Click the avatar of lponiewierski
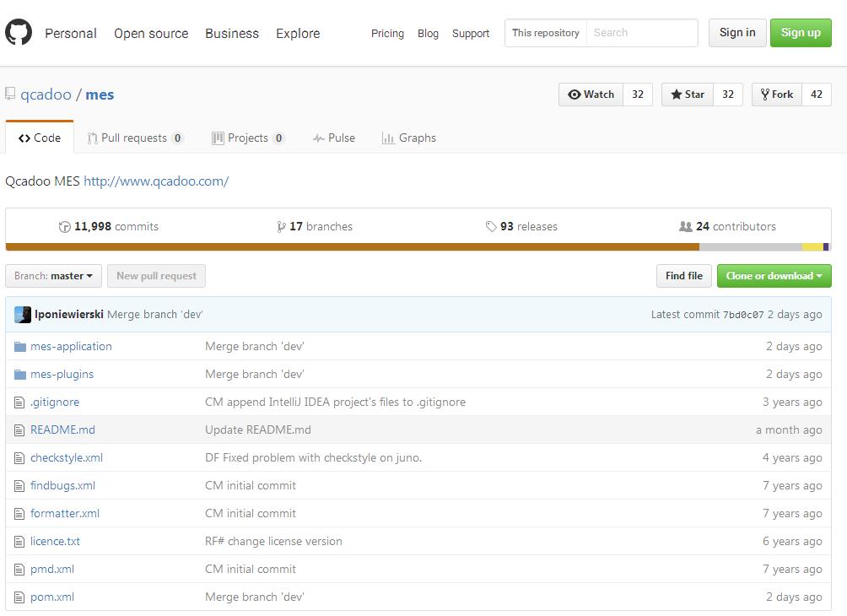This screenshot has height=616, width=847. [23, 315]
